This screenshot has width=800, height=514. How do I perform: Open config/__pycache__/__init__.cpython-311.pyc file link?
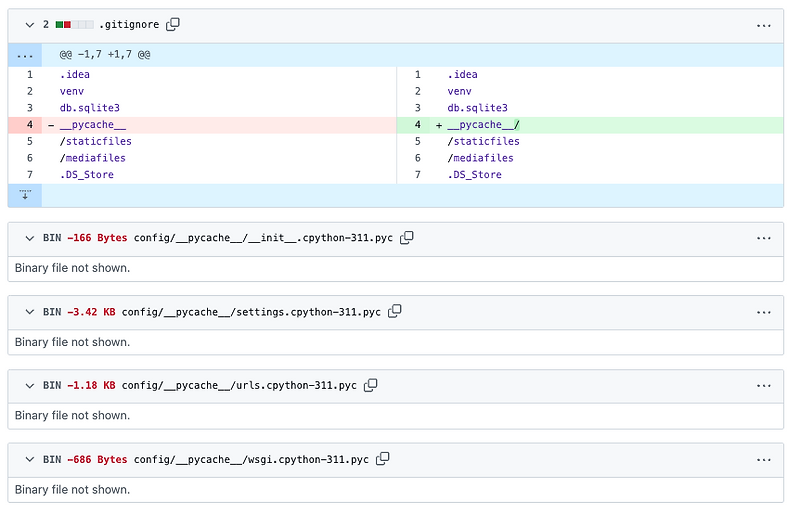coord(263,238)
